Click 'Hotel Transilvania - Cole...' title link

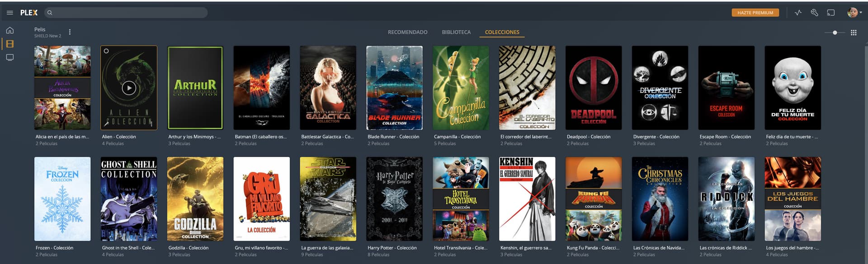point(460,248)
